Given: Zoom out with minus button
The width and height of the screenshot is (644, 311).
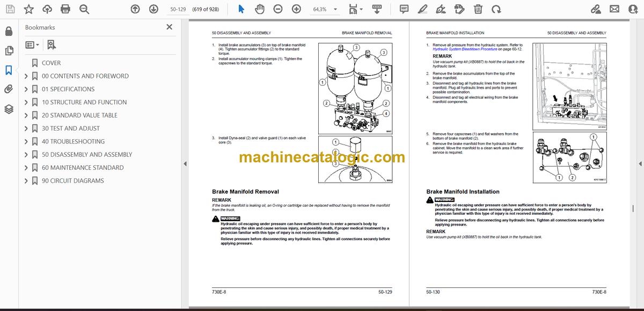Looking at the screenshot, I should pyautogui.click(x=278, y=9).
